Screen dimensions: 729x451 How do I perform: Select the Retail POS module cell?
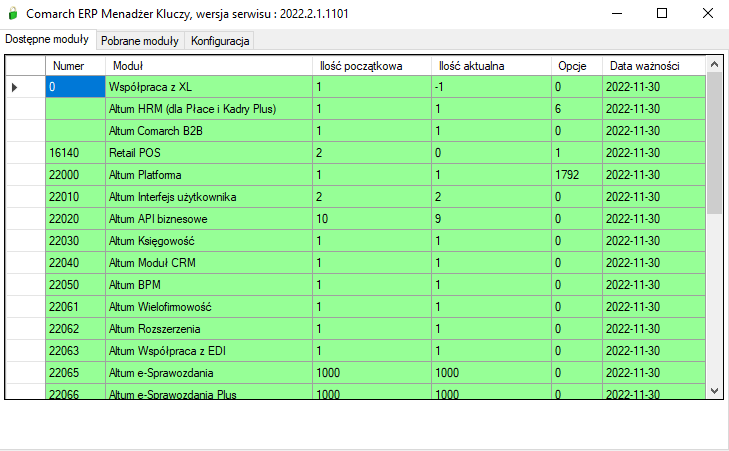pos(209,153)
